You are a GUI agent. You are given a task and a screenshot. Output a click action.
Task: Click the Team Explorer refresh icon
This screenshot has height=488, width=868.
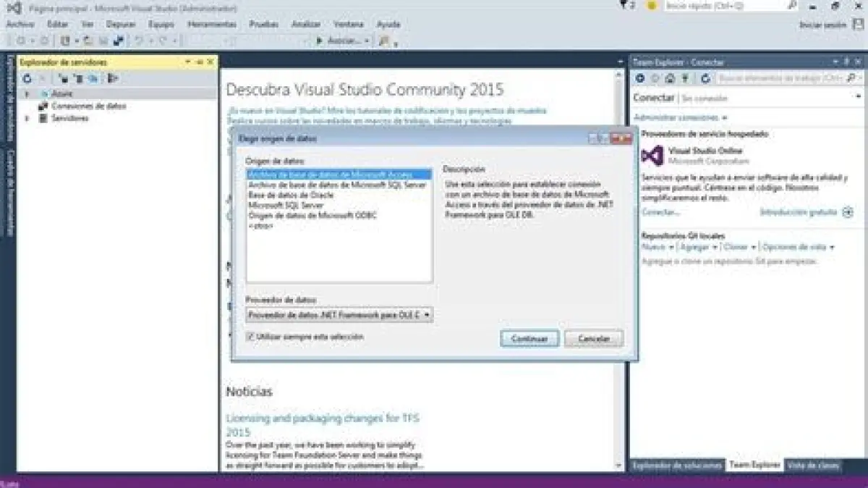tap(705, 78)
